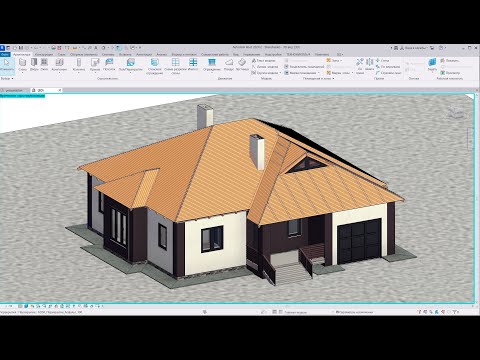Image resolution: width=480 pixels, height=360 pixels.
Task: Click the Area tag button
Action: [x=339, y=73]
